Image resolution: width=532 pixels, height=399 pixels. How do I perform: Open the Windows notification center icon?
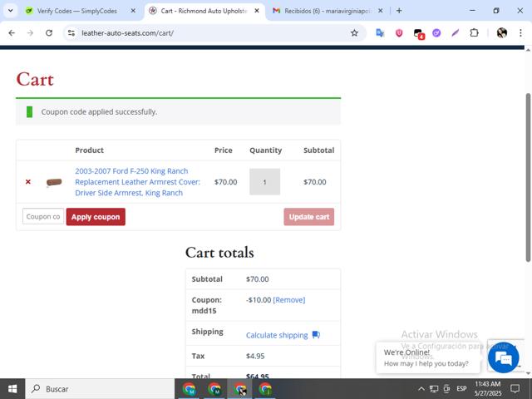[515, 389]
